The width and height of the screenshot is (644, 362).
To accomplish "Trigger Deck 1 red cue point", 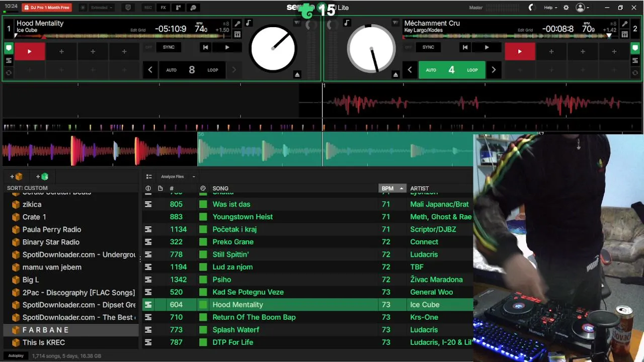I will pyautogui.click(x=29, y=51).
